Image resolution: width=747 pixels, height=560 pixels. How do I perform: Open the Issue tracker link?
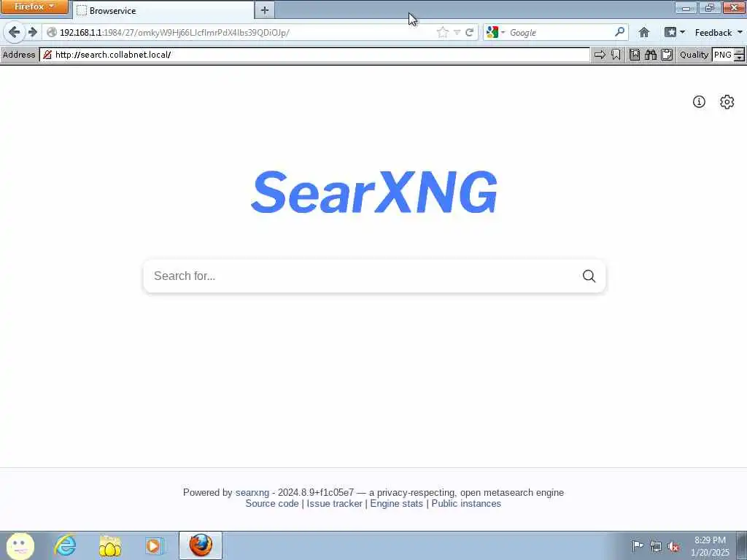pyautogui.click(x=334, y=503)
